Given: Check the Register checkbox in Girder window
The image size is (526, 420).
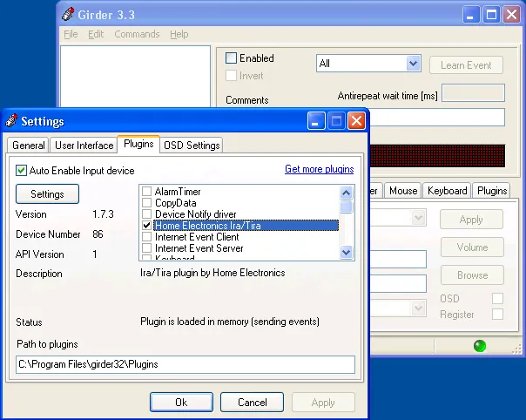Looking at the screenshot, I should pos(497,315).
